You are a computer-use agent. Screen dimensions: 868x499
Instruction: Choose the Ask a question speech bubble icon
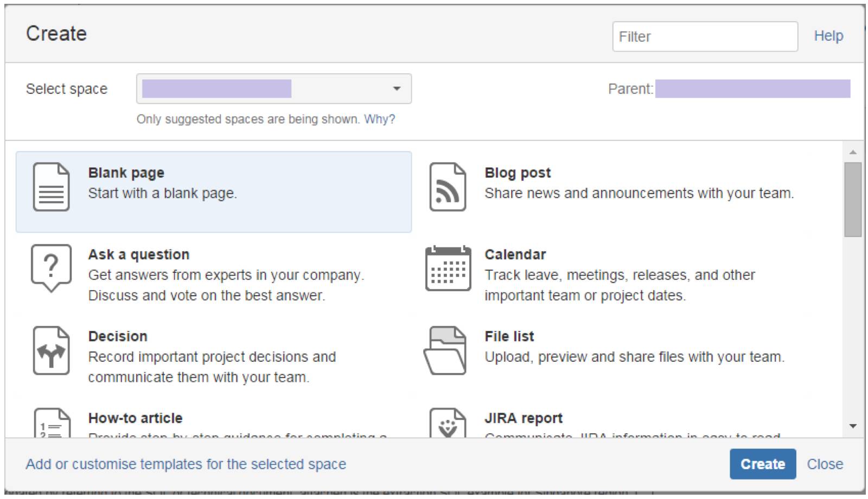51,267
